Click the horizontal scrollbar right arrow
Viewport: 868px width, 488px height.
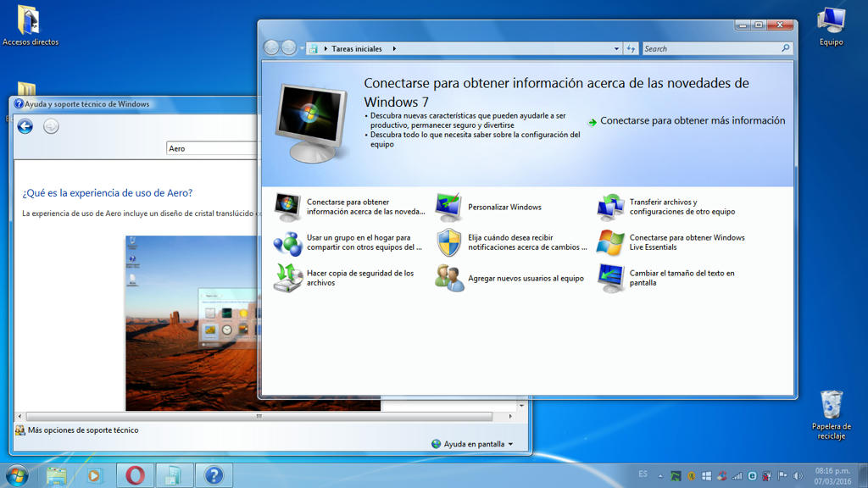[x=510, y=416]
